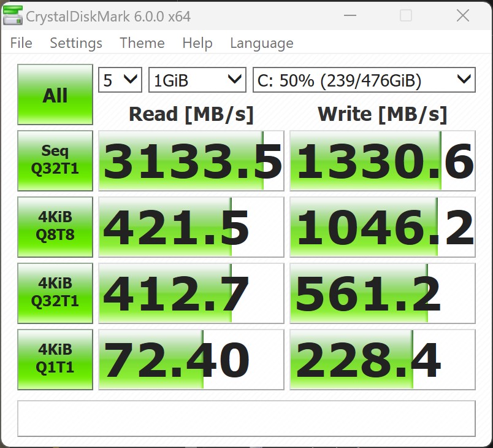This screenshot has height=448, width=493.
Task: Click the 4KiB Q8T8 read result 421.5
Action: pos(191,227)
